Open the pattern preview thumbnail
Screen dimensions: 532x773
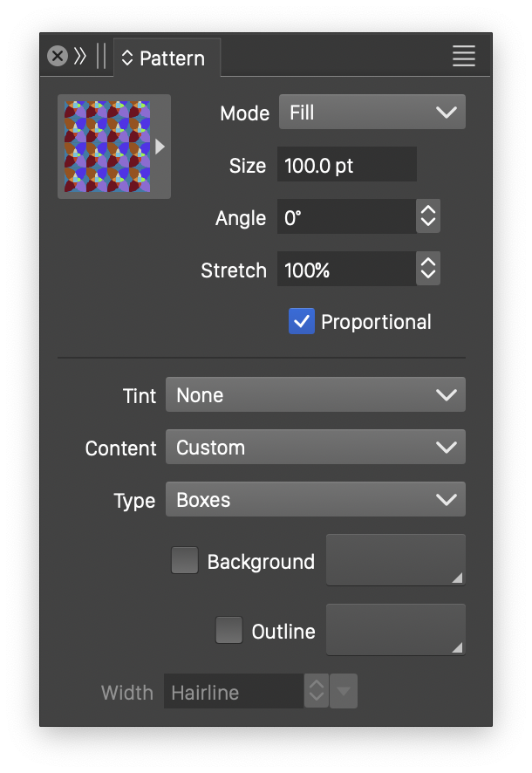click(106, 147)
